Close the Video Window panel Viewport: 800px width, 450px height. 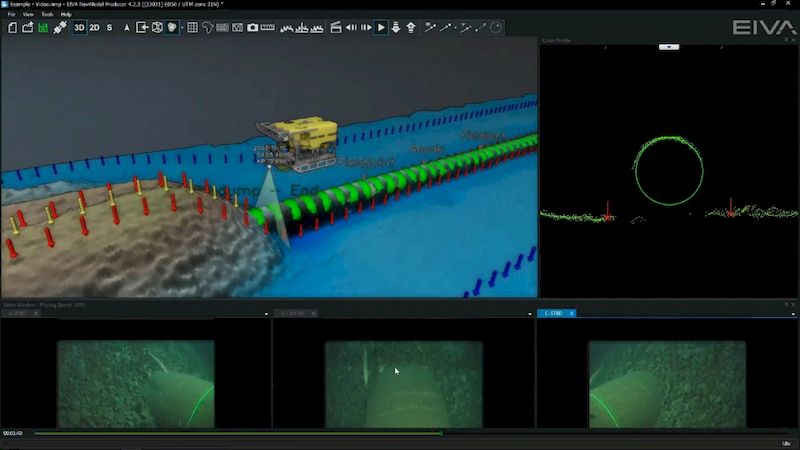pos(793,305)
